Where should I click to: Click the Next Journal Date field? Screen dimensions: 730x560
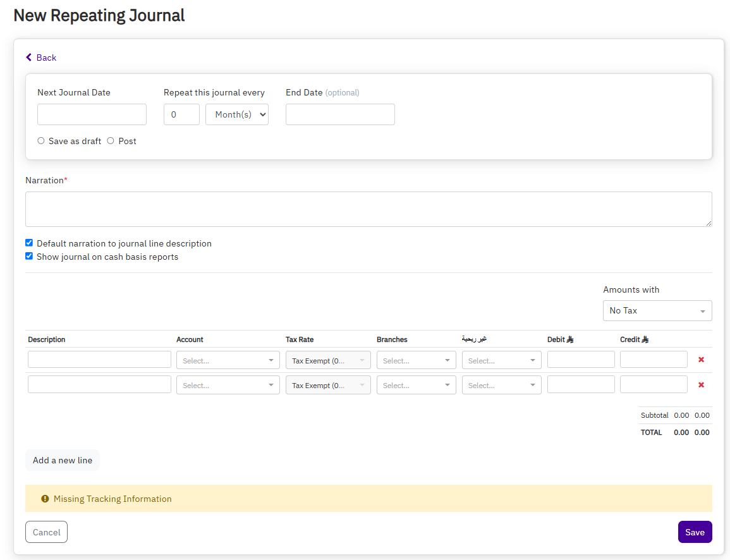tap(92, 114)
